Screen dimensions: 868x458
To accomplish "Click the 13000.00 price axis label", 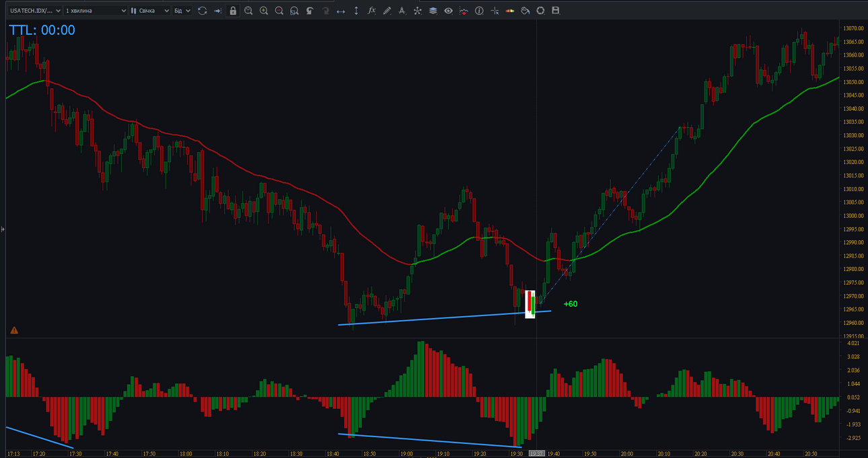I will coord(854,216).
